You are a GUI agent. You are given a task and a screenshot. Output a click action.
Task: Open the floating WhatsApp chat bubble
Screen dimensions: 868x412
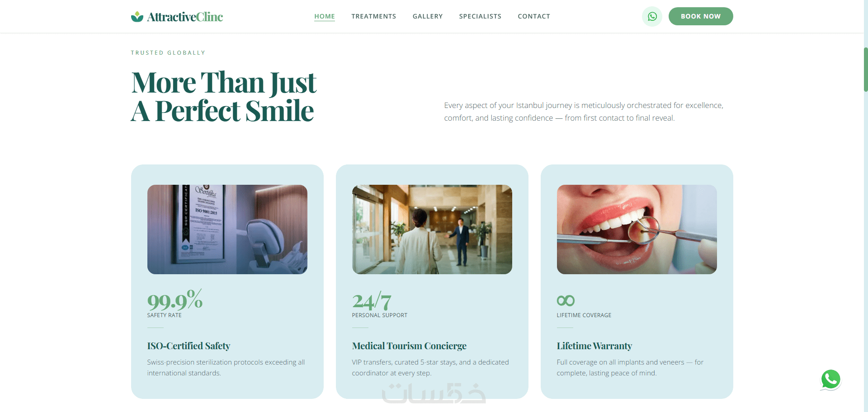point(830,379)
